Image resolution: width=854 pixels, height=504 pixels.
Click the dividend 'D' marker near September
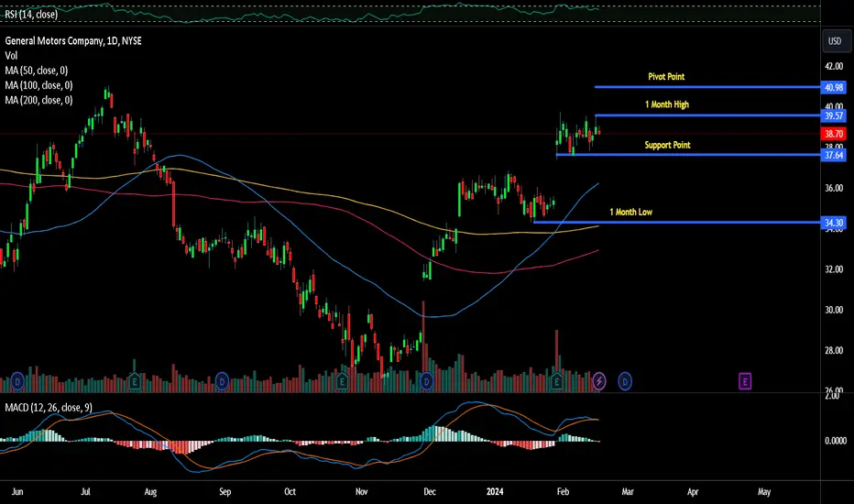(x=222, y=381)
